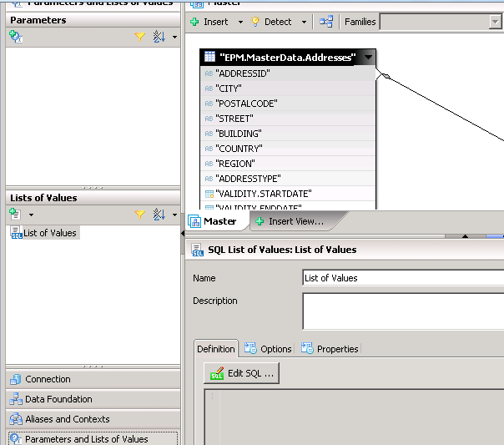Select the "VALIDITY.STARTDATE" column
Viewport: 504px width, 445px height.
click(288, 194)
